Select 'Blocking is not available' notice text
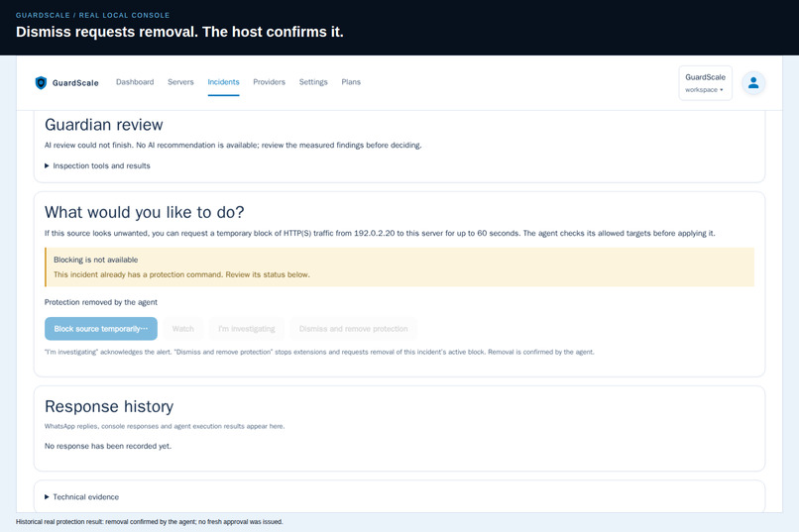The image size is (799, 532). pyautogui.click(x=96, y=260)
